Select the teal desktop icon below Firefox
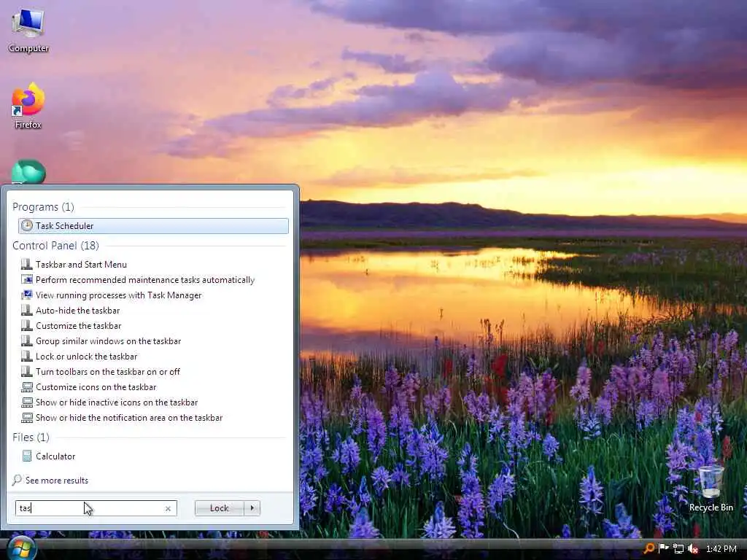This screenshot has height=560, width=747. (x=28, y=172)
